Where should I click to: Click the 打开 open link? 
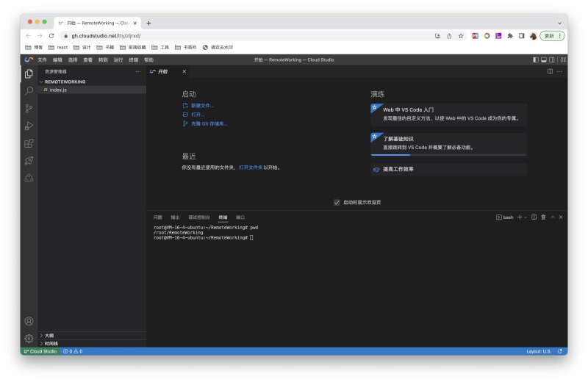[x=198, y=115]
